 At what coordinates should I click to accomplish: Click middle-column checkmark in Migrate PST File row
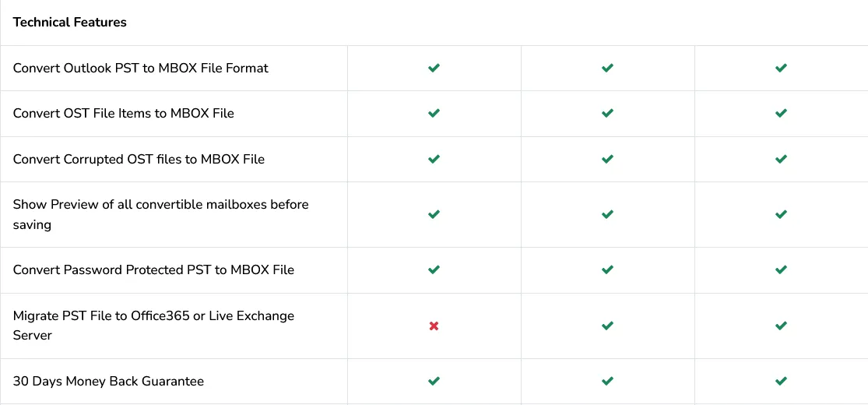tap(607, 326)
